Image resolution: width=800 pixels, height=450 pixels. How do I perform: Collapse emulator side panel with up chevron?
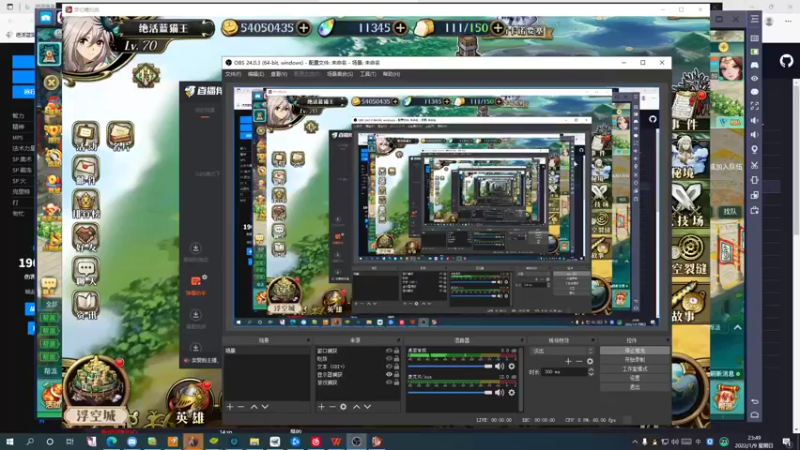pos(738,328)
